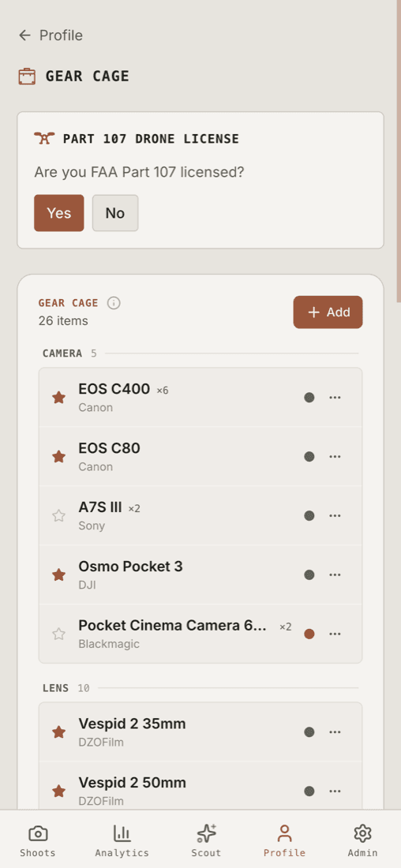Toggle the Pocket Cinema Camera star

pyautogui.click(x=58, y=634)
